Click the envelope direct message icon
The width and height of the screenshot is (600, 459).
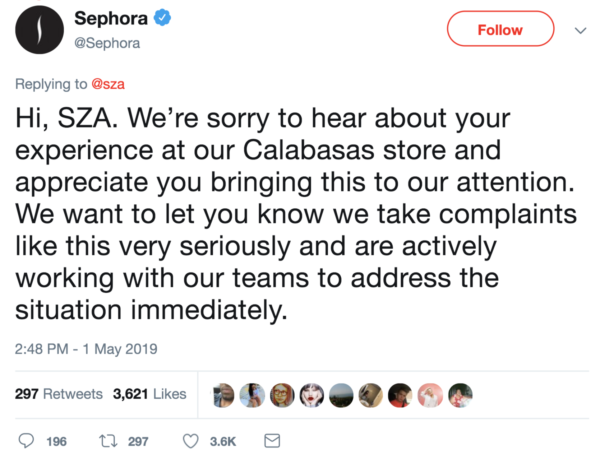[x=272, y=441]
